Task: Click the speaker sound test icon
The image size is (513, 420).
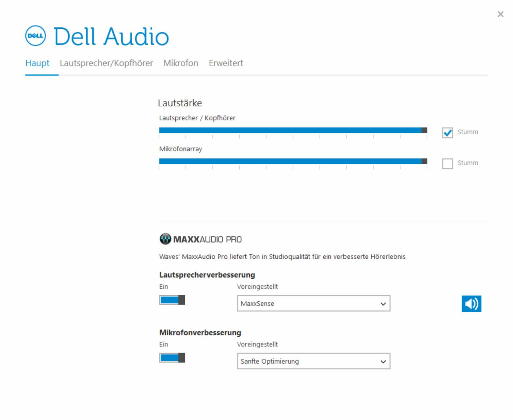Action: (471, 303)
